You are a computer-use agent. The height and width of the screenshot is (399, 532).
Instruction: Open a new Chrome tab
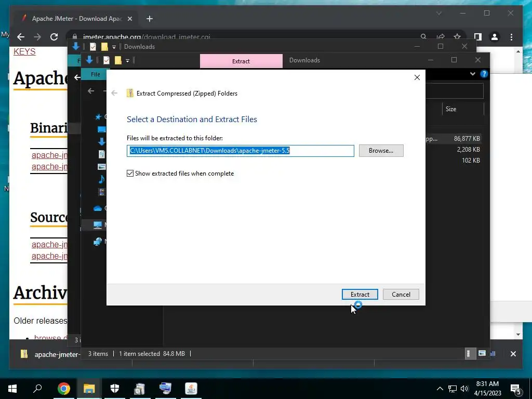point(150,19)
